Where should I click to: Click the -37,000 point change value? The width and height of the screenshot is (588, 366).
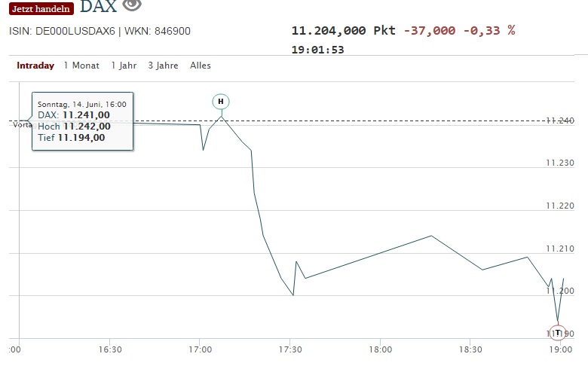pyautogui.click(x=430, y=30)
